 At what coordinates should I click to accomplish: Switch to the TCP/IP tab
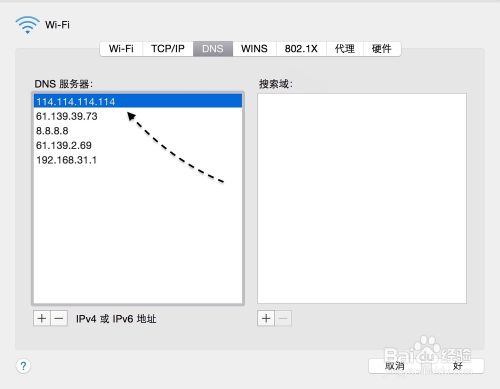[x=168, y=49]
